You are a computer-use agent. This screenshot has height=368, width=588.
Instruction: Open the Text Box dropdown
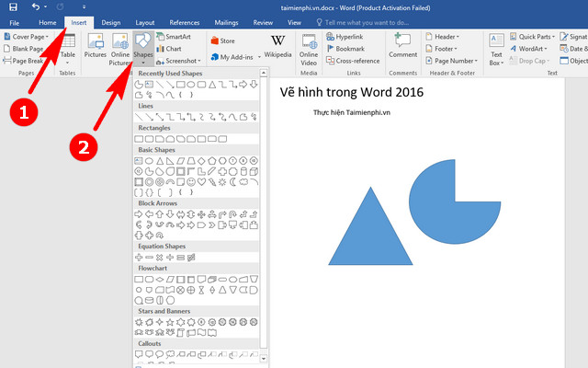tap(496, 49)
